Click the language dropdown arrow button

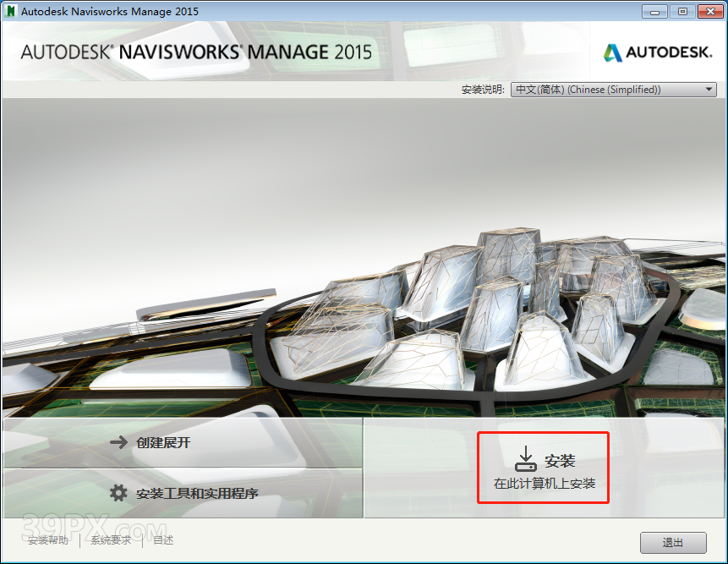(709, 90)
